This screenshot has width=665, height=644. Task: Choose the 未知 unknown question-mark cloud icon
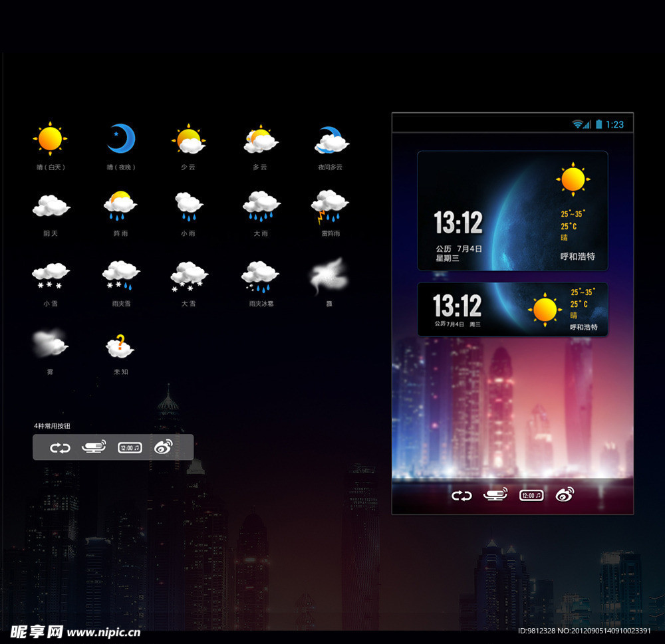[x=120, y=346]
